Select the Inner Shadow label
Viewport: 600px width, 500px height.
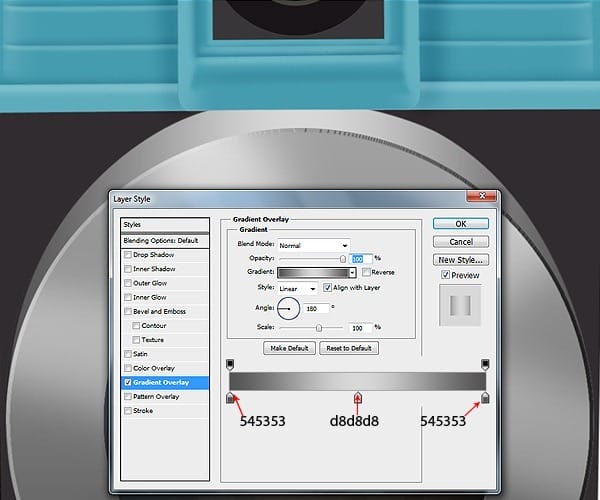click(154, 269)
